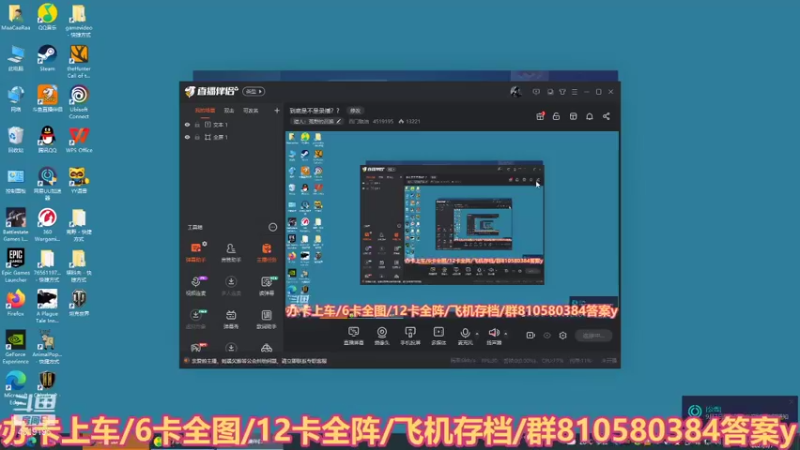This screenshot has width=800, height=450.
Task: Toggle the unlock padlock icon beside gift box
Action: [556, 116]
